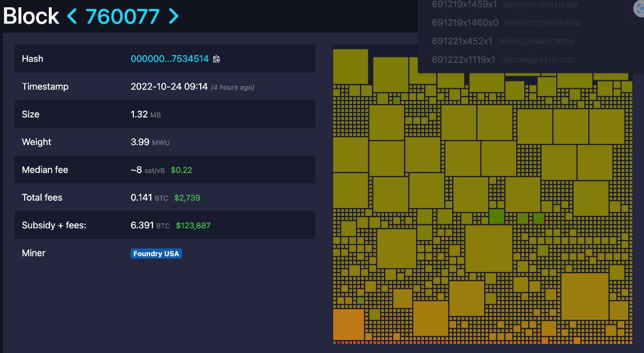Click the screenshot capture icon at top-right corner
This screenshot has height=353, width=644.
(x=639, y=8)
